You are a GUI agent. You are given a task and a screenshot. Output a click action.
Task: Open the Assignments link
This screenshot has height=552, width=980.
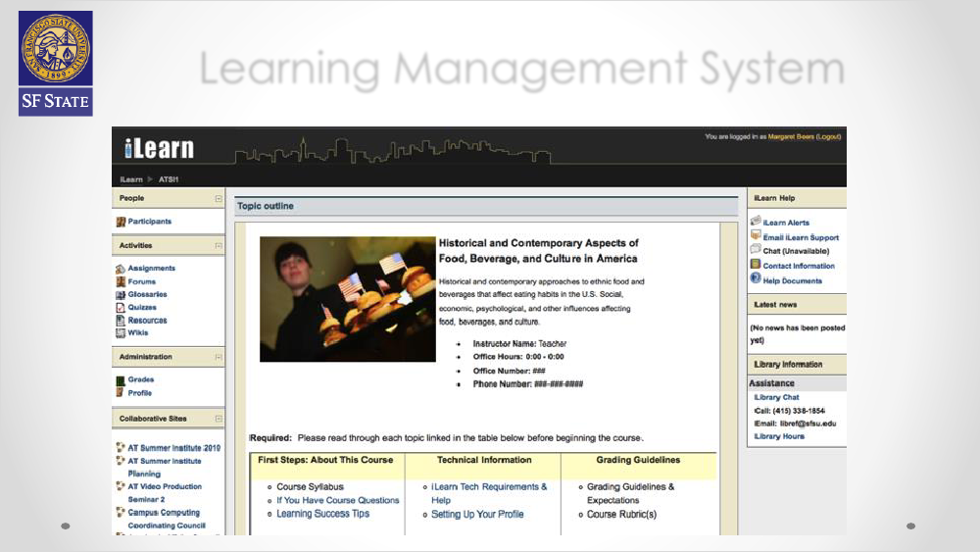click(x=151, y=269)
